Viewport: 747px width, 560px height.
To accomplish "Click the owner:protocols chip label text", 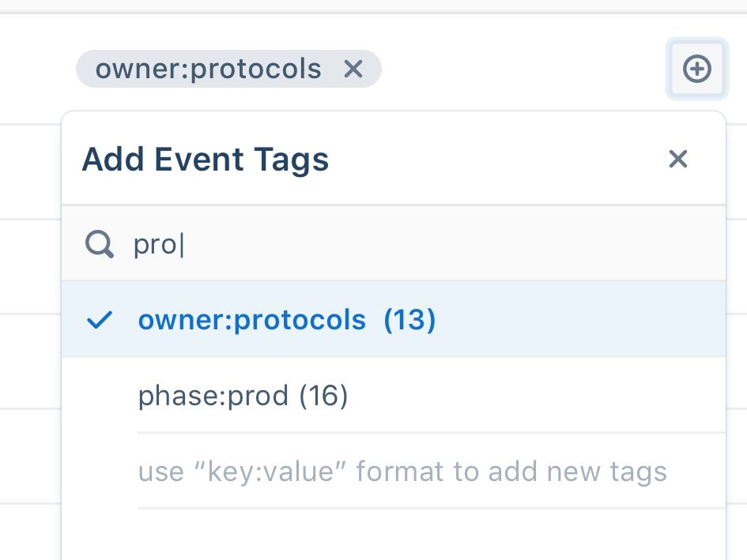I will coord(209,70).
